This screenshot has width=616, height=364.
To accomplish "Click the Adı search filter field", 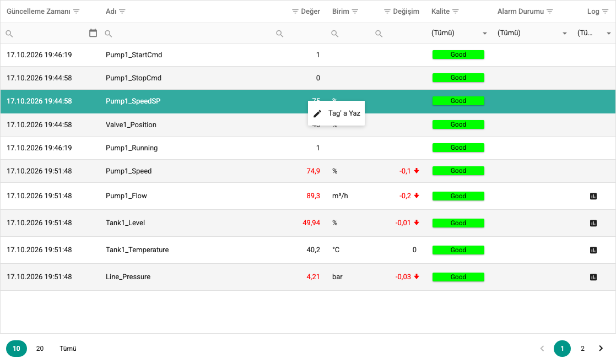I will coord(187,34).
